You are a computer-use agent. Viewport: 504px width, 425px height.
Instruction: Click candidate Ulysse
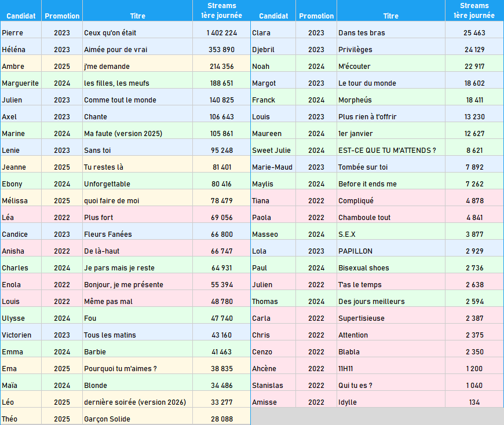[x=21, y=315]
